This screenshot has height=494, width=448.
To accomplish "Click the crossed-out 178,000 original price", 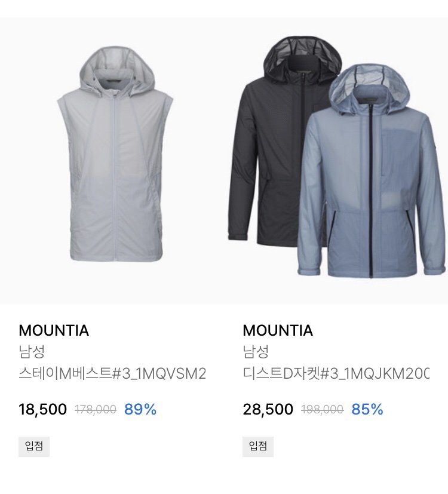I will click(x=96, y=410).
